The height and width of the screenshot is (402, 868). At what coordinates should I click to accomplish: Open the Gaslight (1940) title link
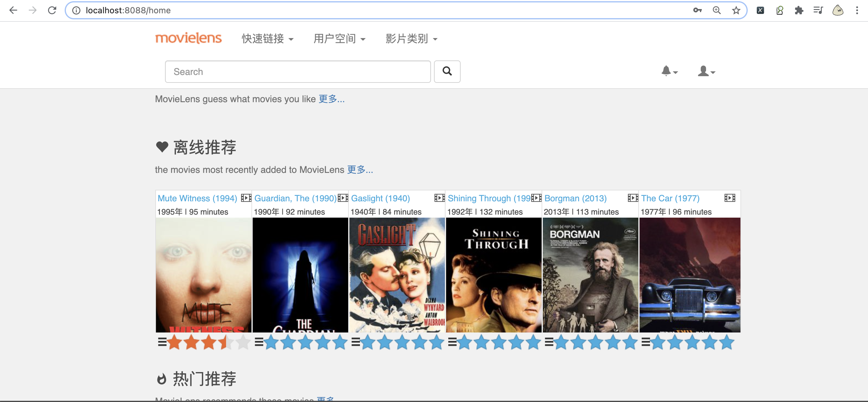[381, 198]
